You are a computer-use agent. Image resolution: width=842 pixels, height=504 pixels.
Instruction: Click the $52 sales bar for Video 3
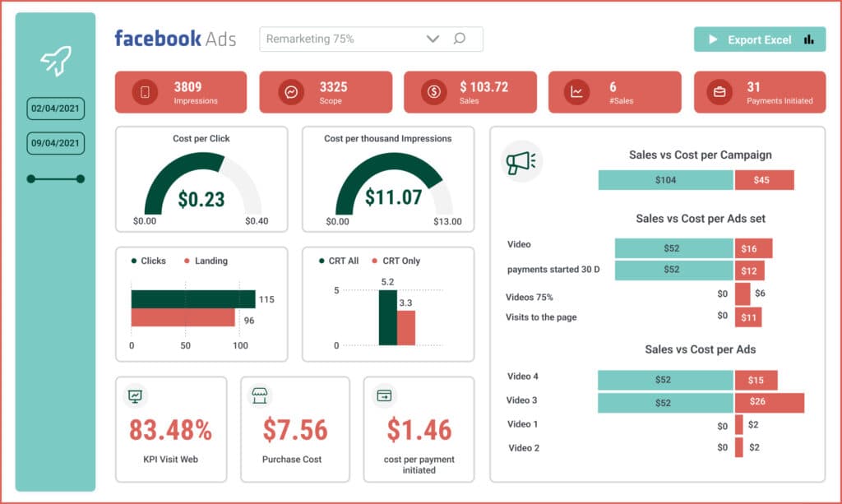tap(666, 403)
